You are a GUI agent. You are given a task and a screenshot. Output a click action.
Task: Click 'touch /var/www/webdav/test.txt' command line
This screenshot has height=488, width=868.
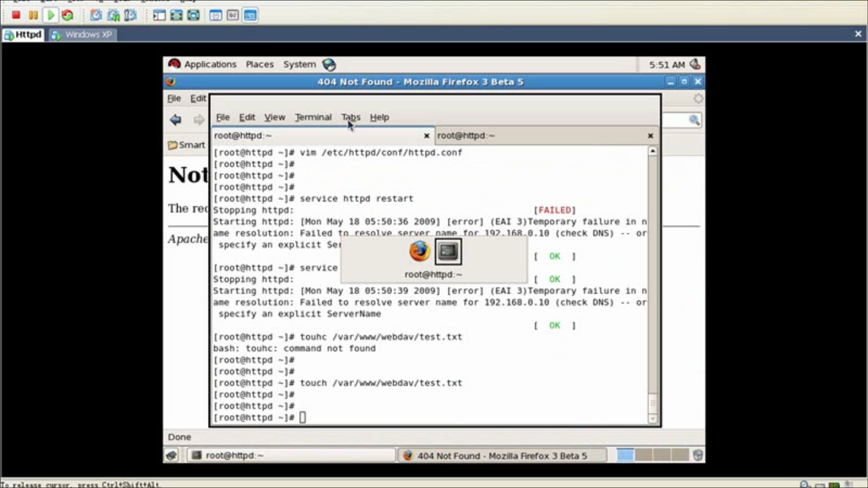pos(381,383)
